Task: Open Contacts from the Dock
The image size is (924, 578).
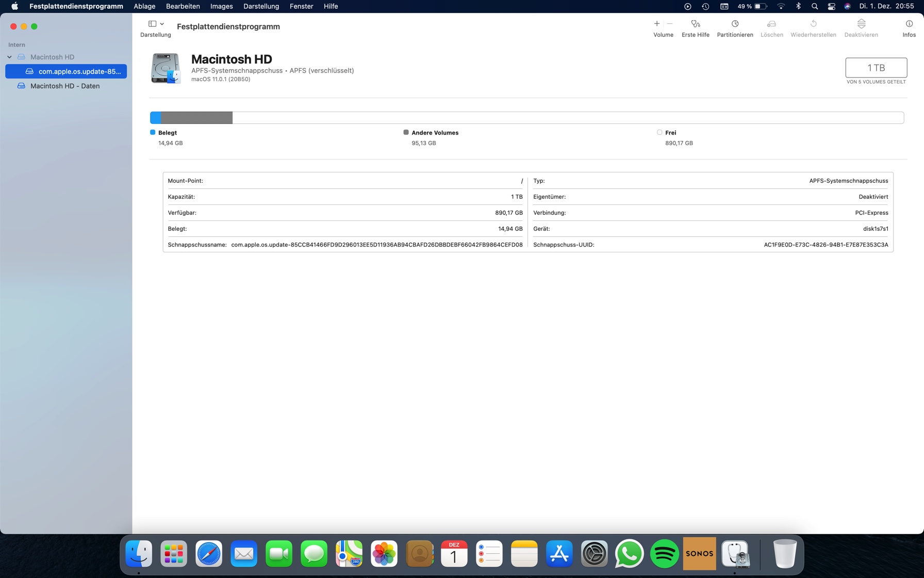Action: 419,554
